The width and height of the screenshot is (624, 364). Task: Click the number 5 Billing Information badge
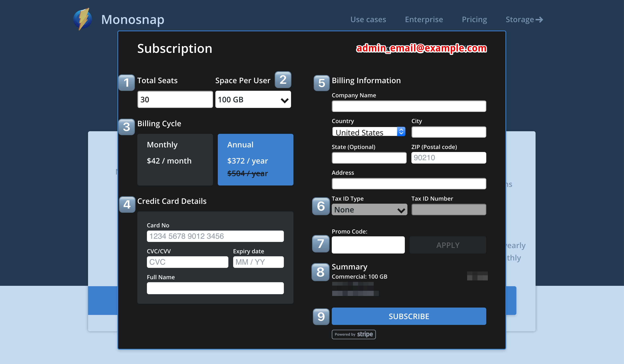coord(321,83)
